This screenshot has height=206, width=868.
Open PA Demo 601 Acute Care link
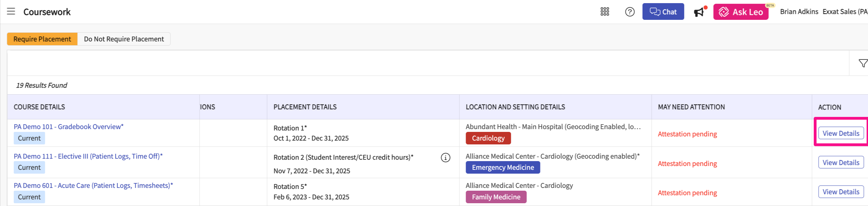tap(93, 185)
